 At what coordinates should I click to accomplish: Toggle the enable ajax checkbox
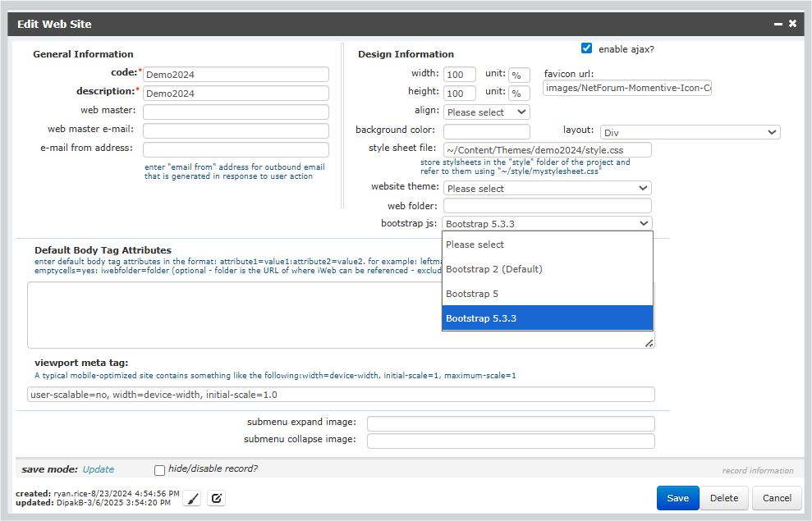tap(586, 48)
